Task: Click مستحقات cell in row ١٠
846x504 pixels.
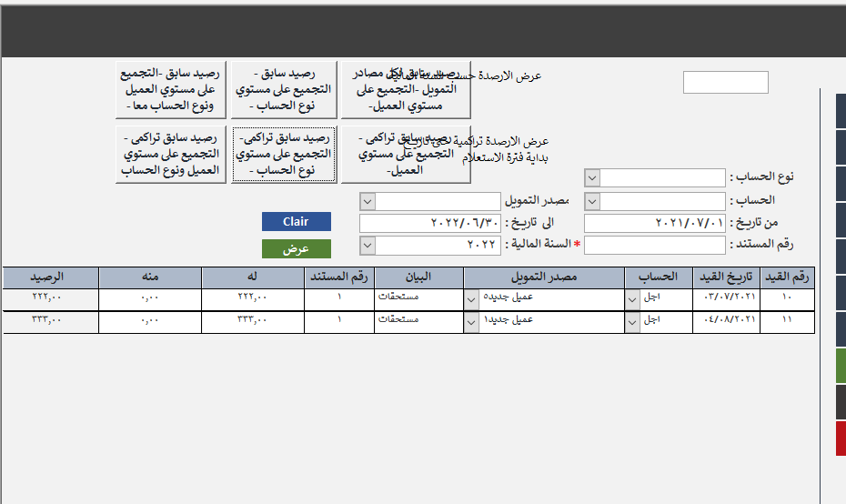Action: (418, 299)
